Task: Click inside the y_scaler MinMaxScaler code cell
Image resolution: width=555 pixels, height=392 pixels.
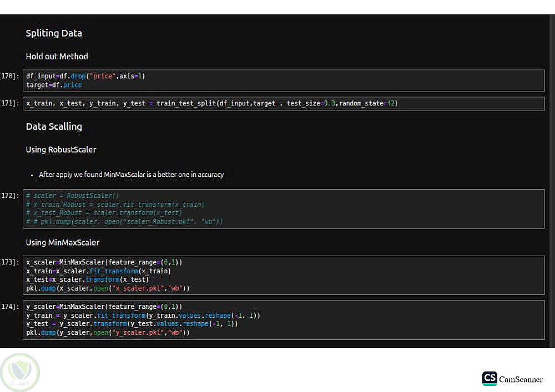Action: (283, 319)
